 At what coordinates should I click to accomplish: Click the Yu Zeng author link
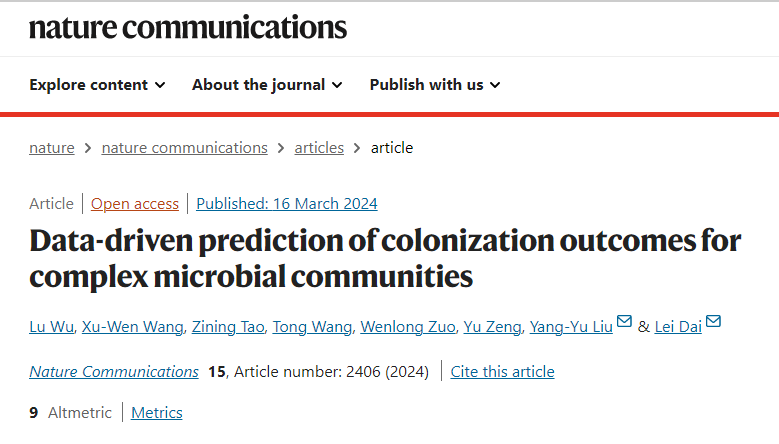click(492, 327)
